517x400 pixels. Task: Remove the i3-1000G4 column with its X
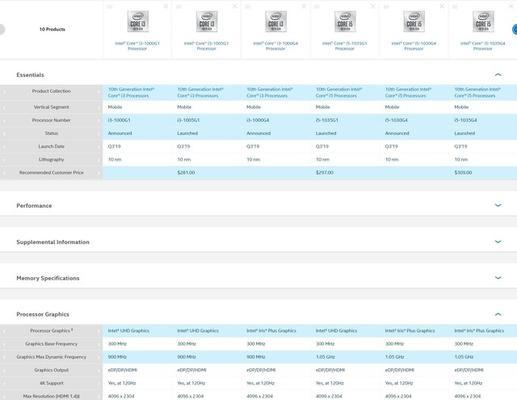click(x=304, y=6)
